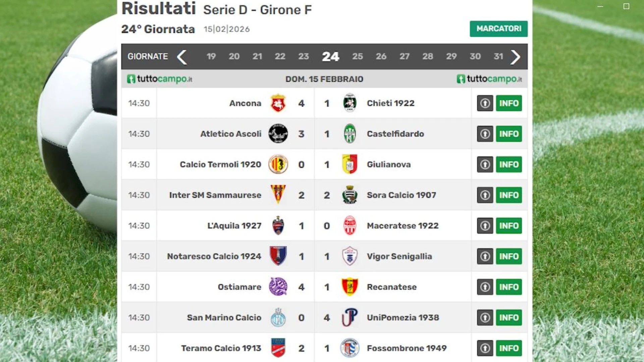644x362 pixels.
Task: Select the Chieti 1922 club logo
Action: tap(350, 103)
